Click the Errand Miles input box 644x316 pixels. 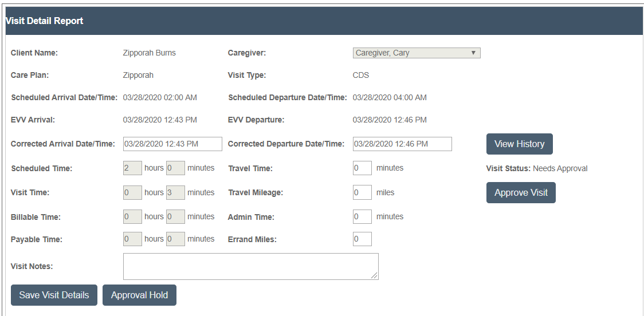point(362,239)
